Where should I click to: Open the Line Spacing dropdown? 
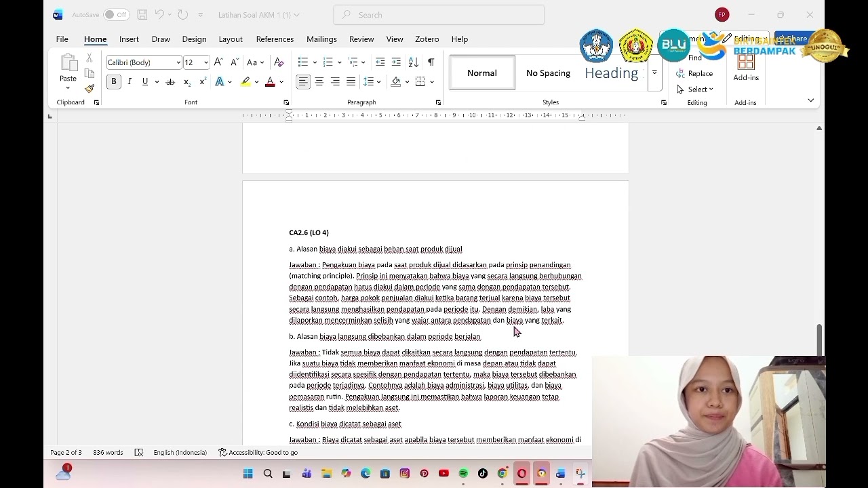[372, 82]
